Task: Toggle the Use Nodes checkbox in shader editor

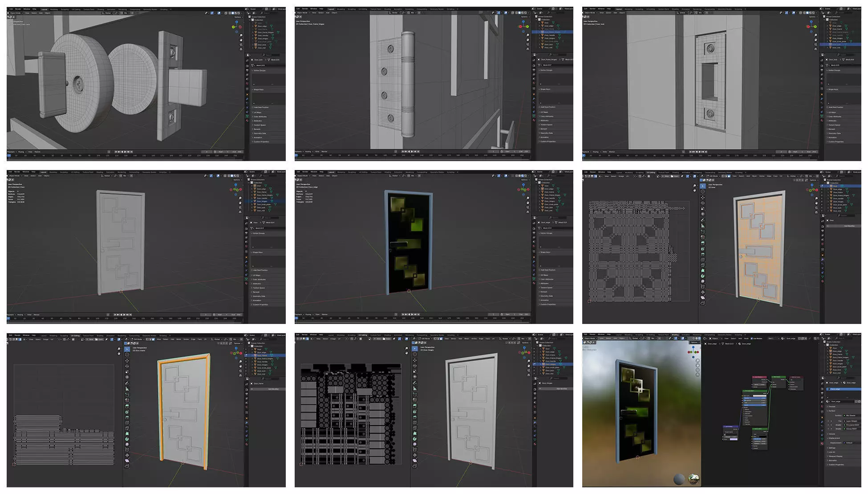Action: point(752,339)
